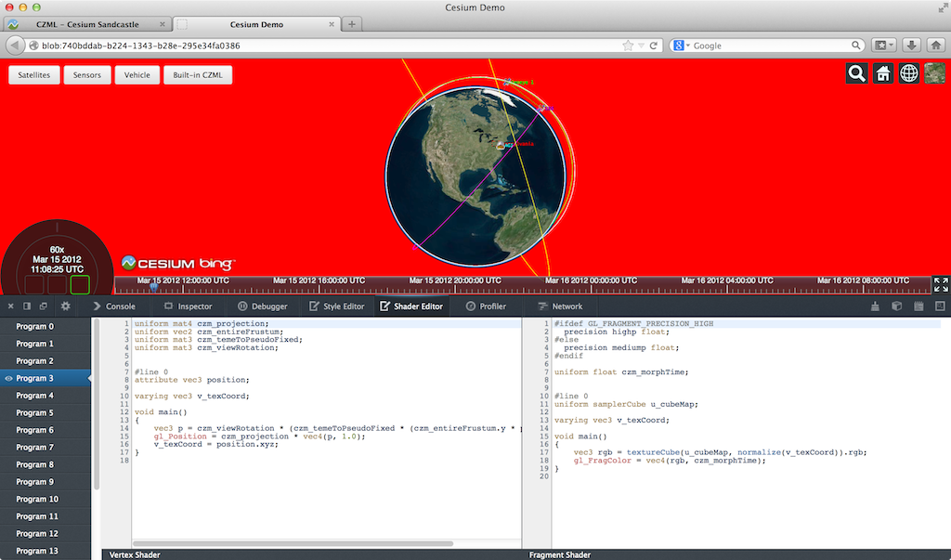Select Program 8 in shader list

tap(46, 464)
